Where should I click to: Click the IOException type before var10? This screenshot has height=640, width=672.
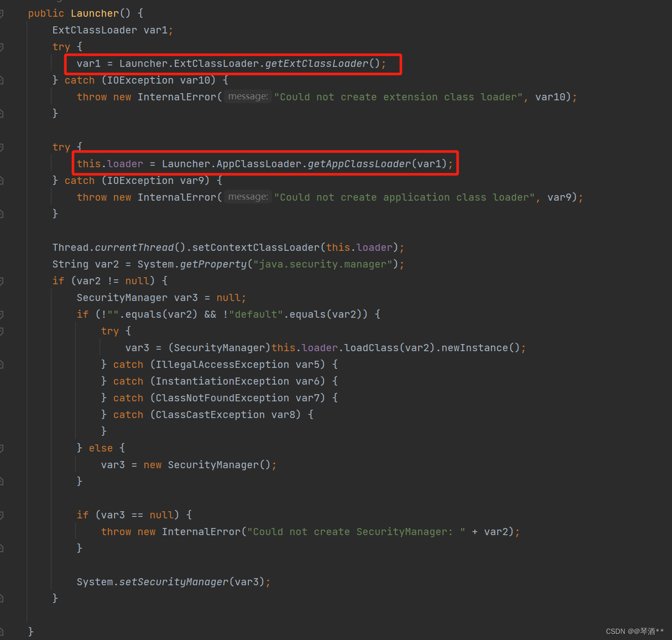tap(140, 81)
